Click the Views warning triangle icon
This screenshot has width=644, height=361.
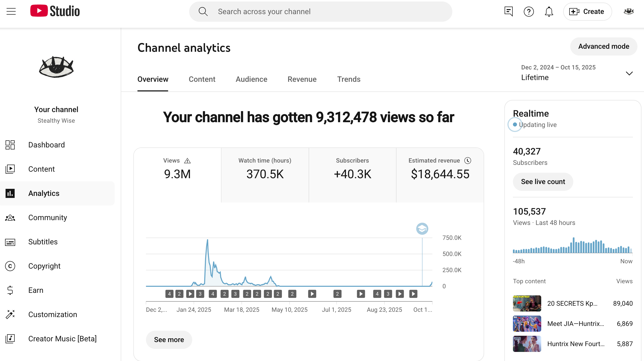[x=187, y=161]
